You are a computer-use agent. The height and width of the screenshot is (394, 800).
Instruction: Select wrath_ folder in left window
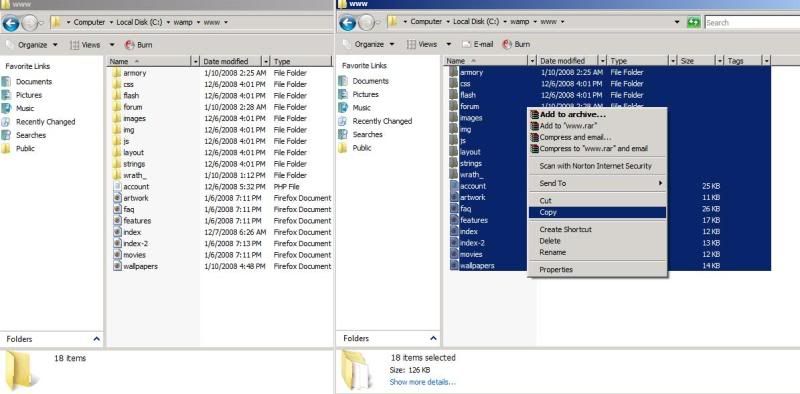135,176
